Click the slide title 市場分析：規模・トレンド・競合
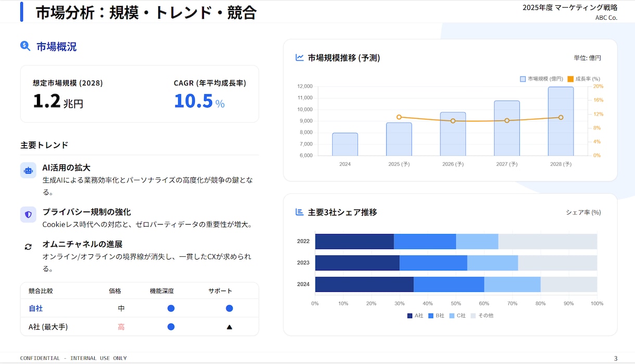The image size is (635, 364). 146,12
